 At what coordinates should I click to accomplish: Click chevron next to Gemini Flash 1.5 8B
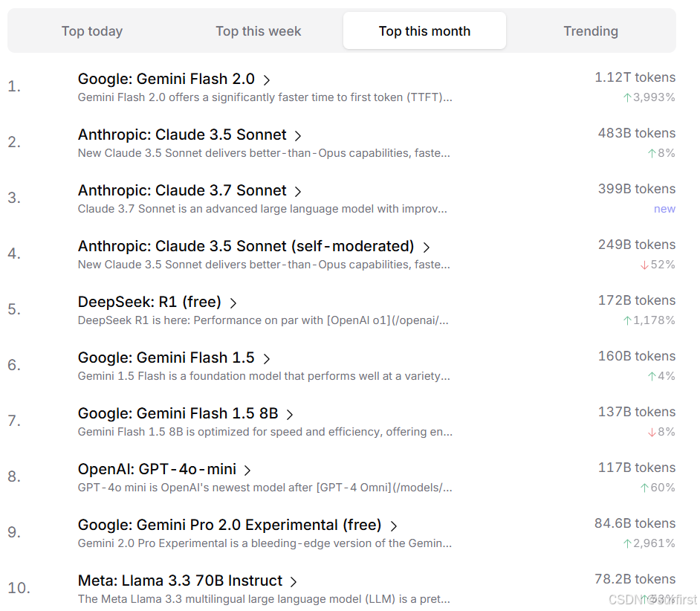[x=290, y=415]
